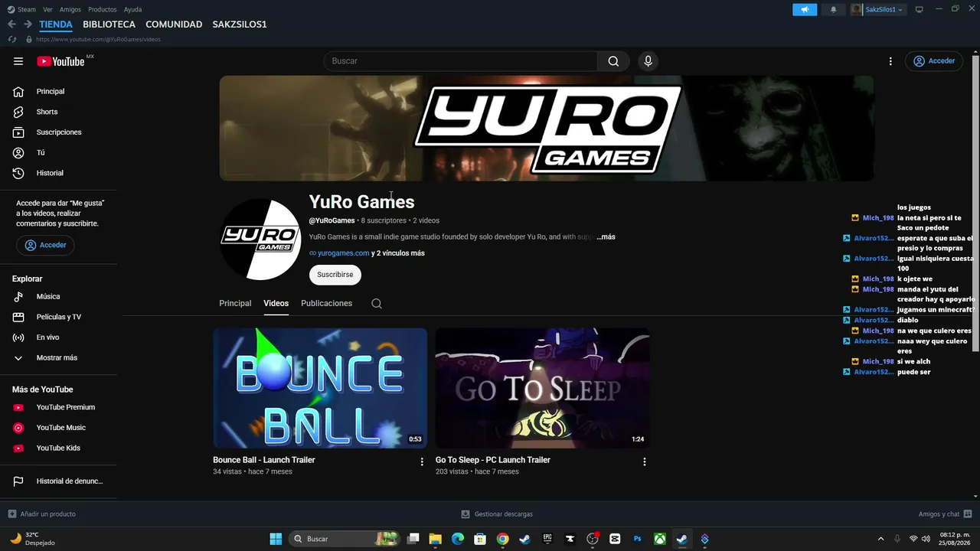
Task: Open Amigos y chat panel
Action: coord(946,514)
